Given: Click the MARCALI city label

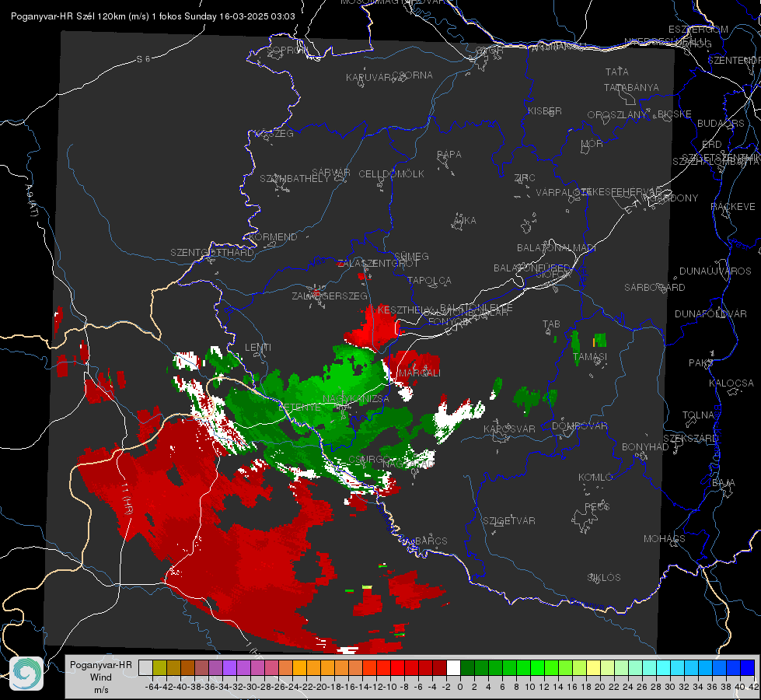Looking at the screenshot, I should pyautogui.click(x=419, y=373).
